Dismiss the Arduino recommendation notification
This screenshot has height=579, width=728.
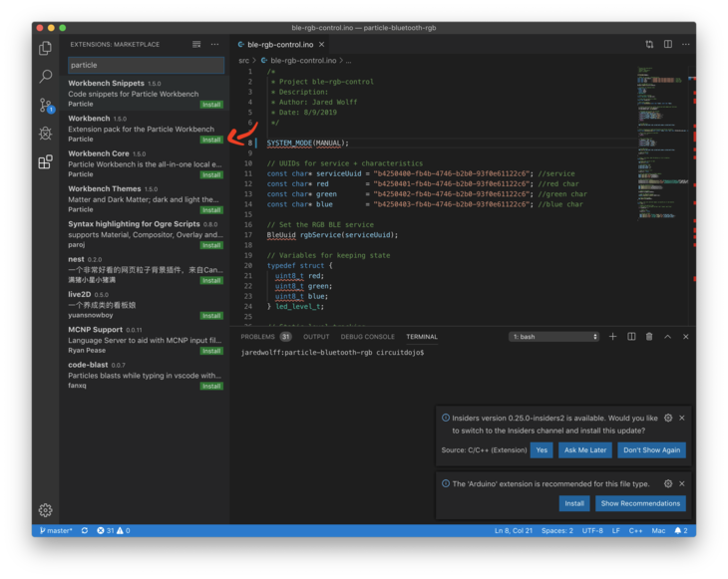(x=684, y=483)
